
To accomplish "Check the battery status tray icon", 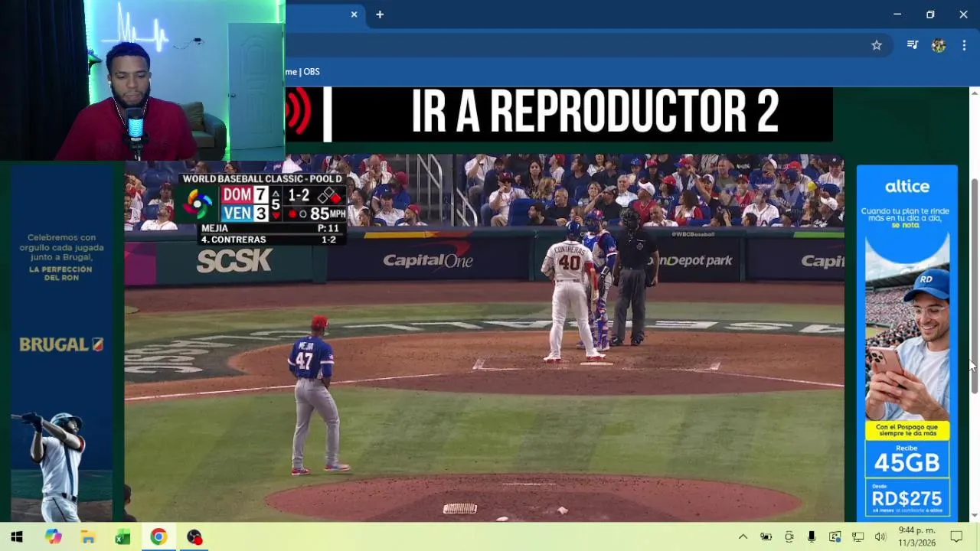I will point(766,537).
